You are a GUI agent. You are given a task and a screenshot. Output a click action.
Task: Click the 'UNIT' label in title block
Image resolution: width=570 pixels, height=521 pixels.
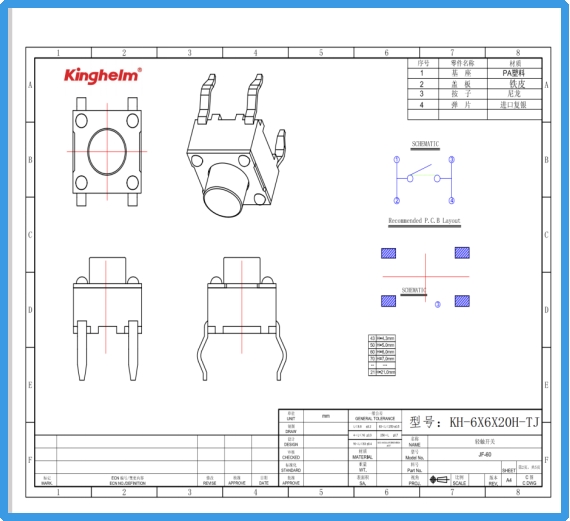291,418
